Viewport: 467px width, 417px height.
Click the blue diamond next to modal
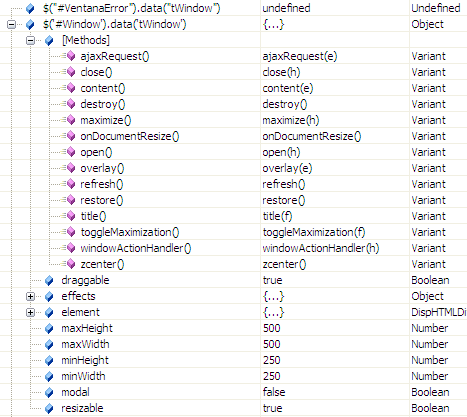(x=49, y=392)
